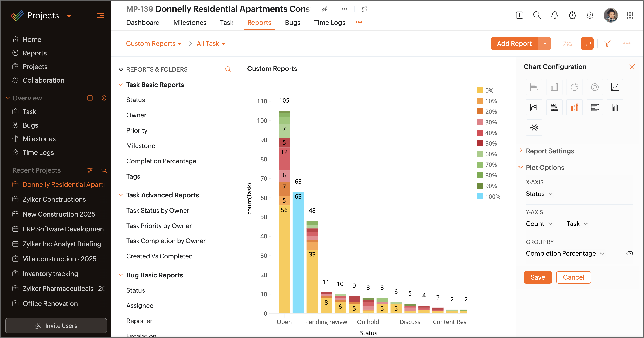Select the stacked horizontal bar chart icon

554,107
